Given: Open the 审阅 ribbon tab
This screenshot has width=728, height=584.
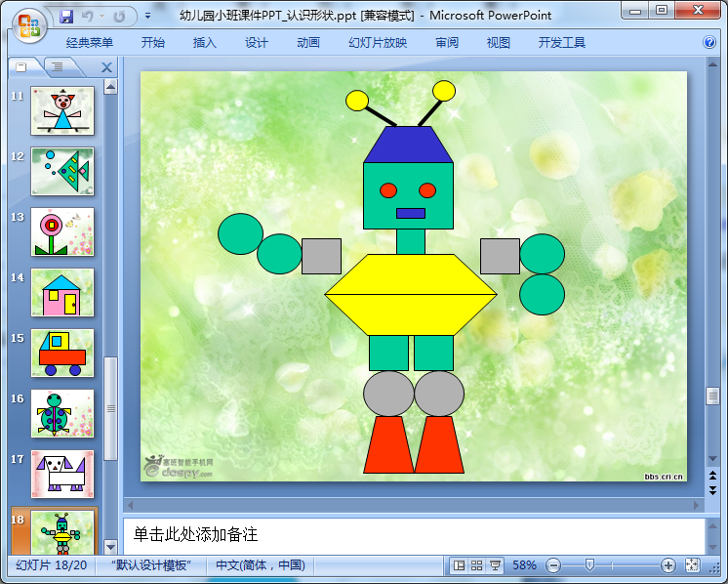Looking at the screenshot, I should point(447,43).
